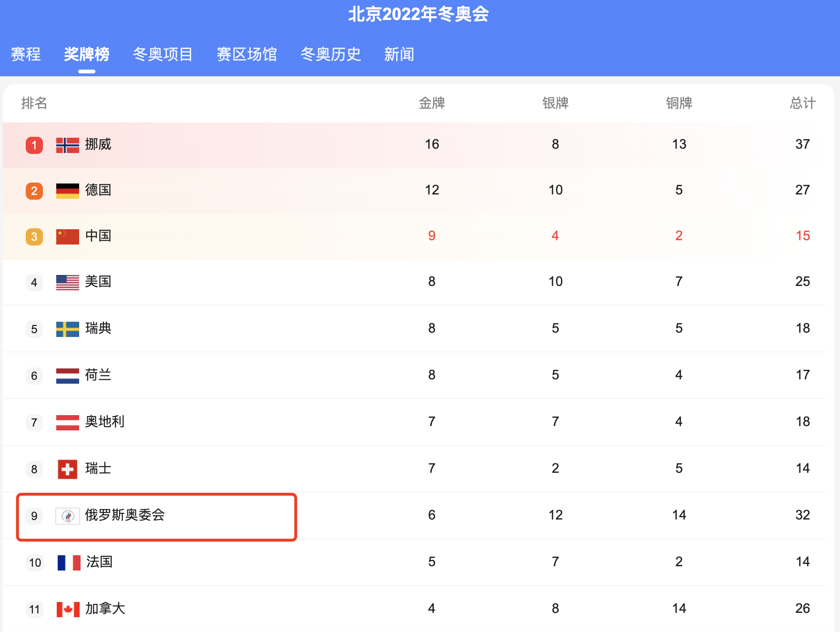Click Germany's total of 27

tap(803, 190)
